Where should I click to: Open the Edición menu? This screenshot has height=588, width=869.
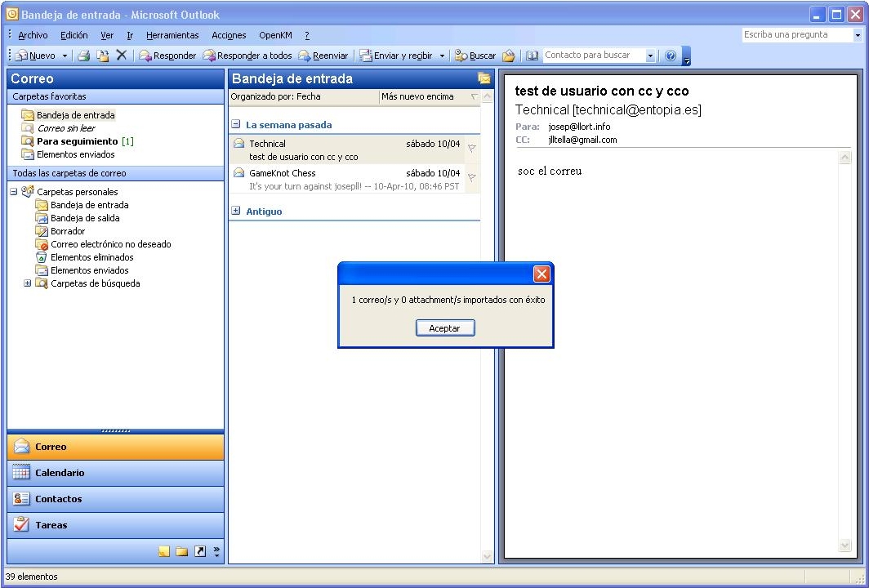(x=74, y=35)
